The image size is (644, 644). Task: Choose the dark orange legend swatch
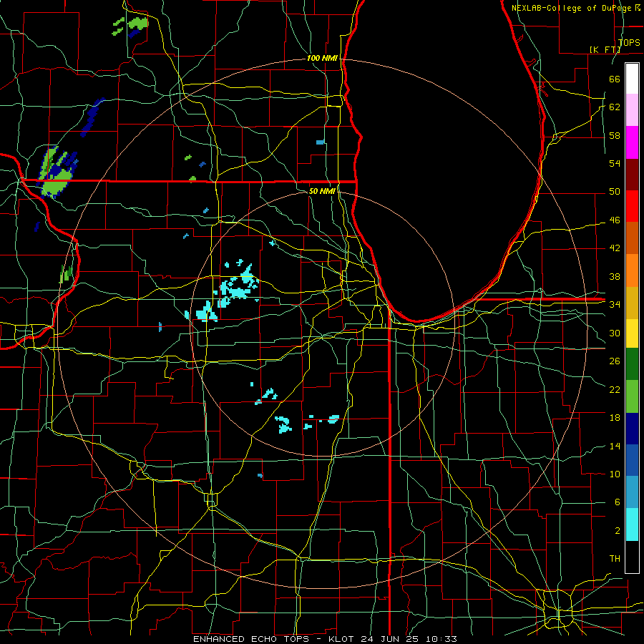(x=632, y=238)
